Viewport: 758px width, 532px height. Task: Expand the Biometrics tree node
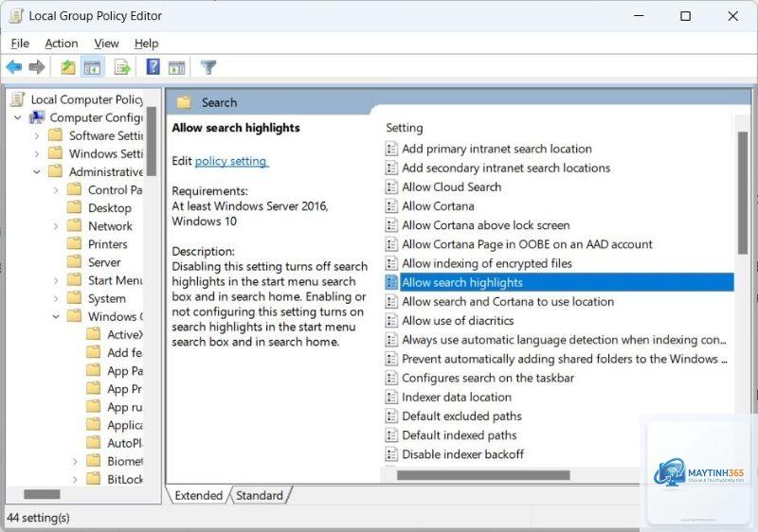(x=75, y=462)
